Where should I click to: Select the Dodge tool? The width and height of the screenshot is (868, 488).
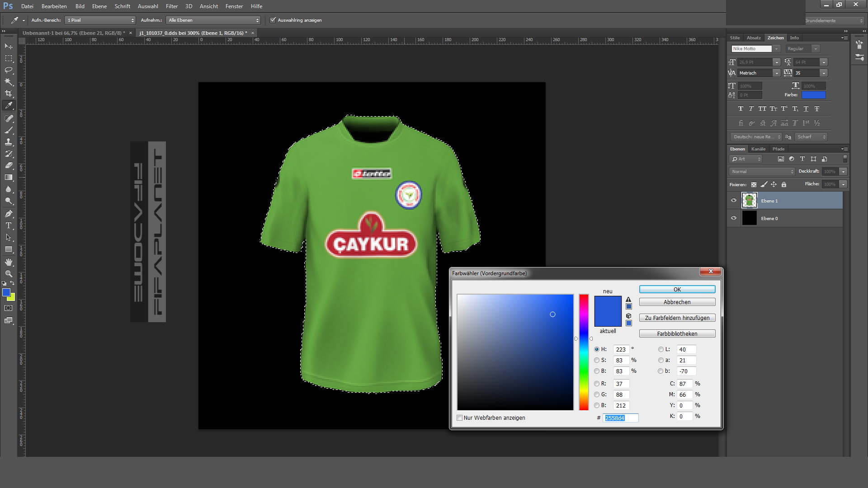(9, 201)
